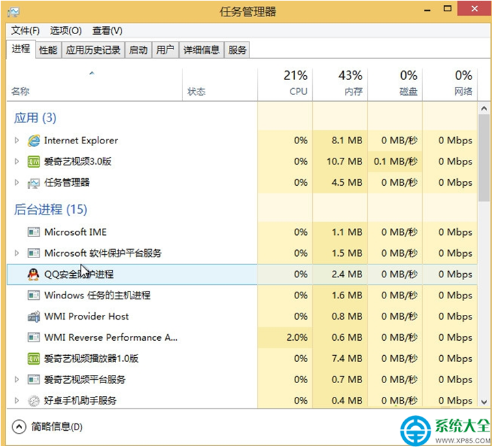The height and width of the screenshot is (448, 492).
Task: Select the WMI Provider Host name
Action: [x=86, y=317]
